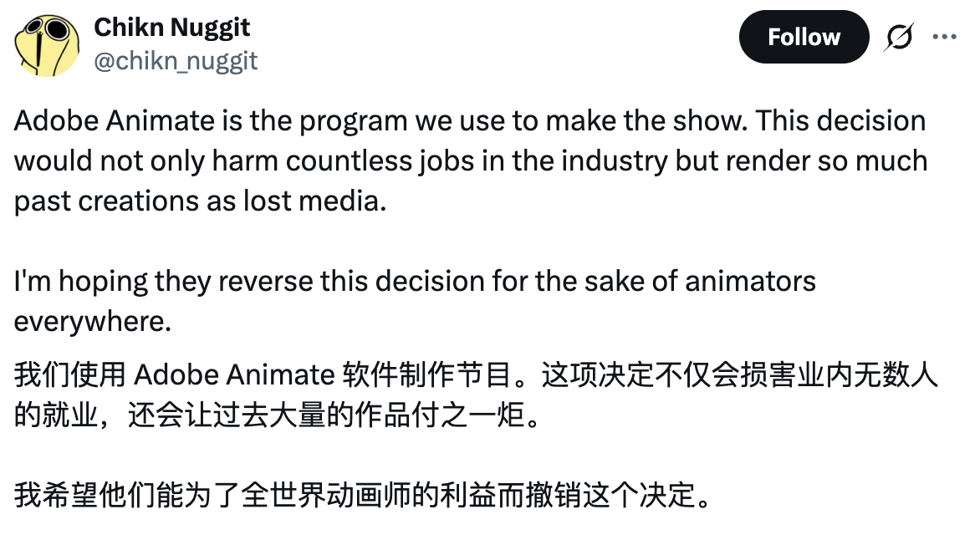The width and height of the screenshot is (980, 545).
Task: Click the English tweet paragraph about Adobe Animate
Action: tap(470, 160)
